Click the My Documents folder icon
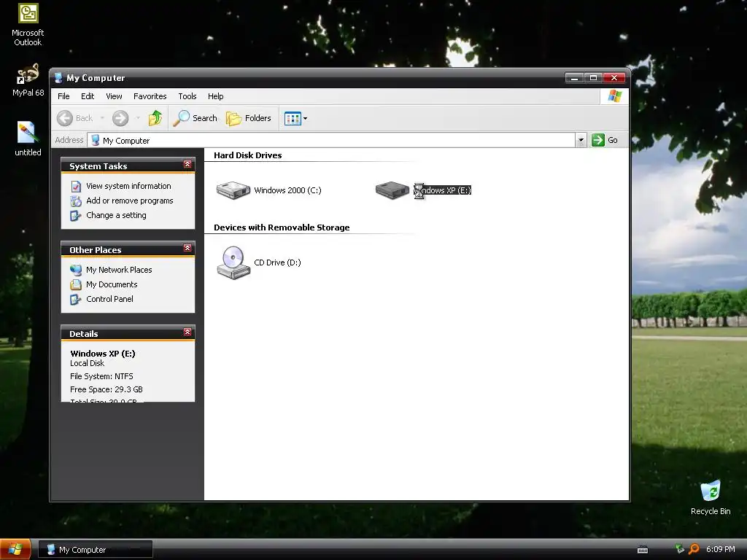The height and width of the screenshot is (560, 747). click(x=76, y=285)
